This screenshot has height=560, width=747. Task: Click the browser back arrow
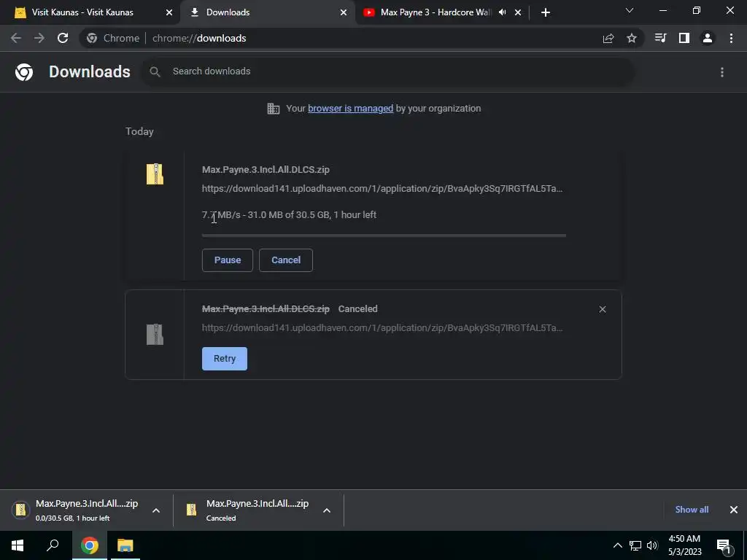(x=16, y=38)
